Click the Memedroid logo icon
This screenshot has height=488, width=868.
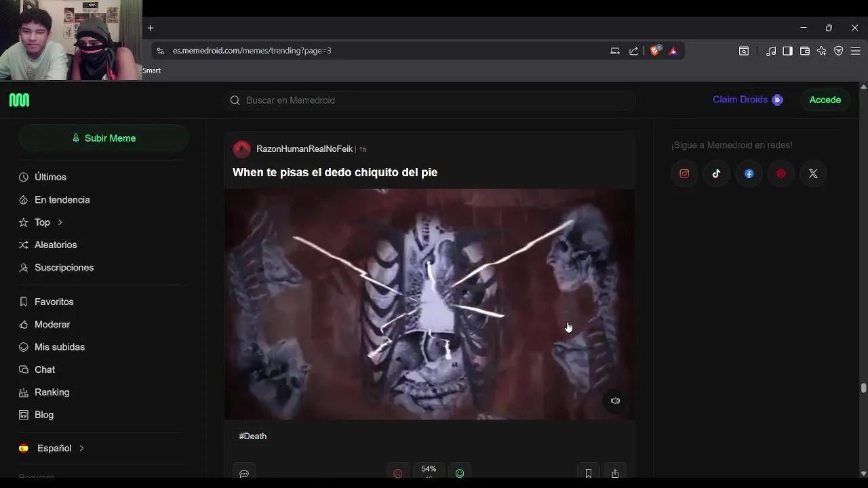(x=19, y=100)
